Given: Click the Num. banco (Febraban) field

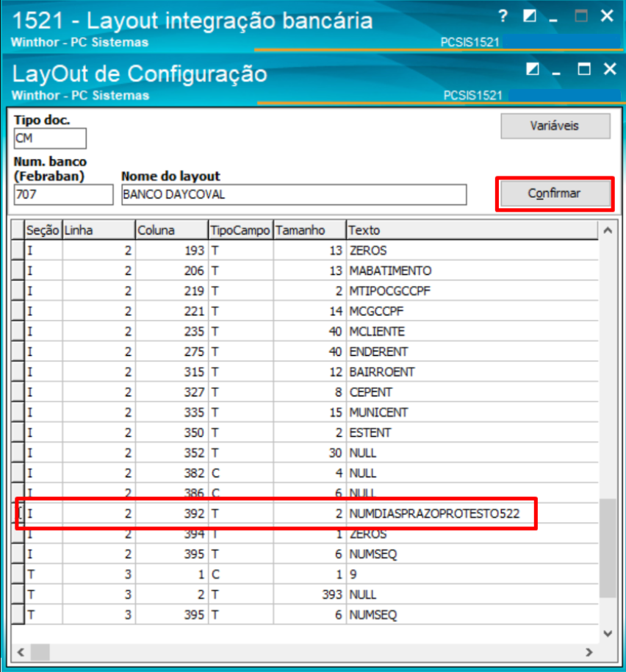Looking at the screenshot, I should click(x=63, y=195).
